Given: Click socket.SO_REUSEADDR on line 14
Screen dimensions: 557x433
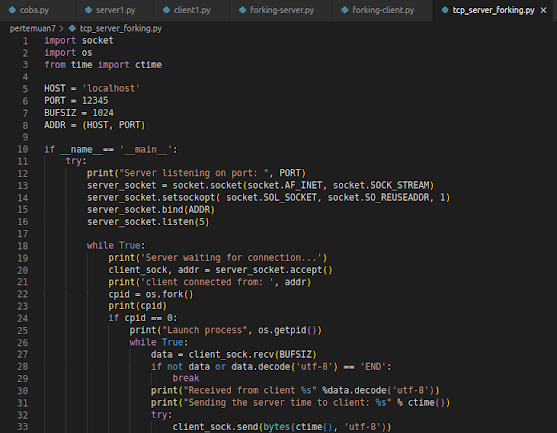Looking at the screenshot, I should pyautogui.click(x=378, y=197).
